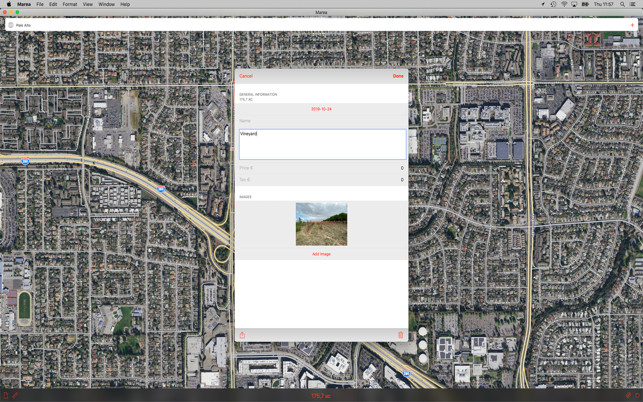Click Cancel in the information dialog
643x402 pixels.
246,76
